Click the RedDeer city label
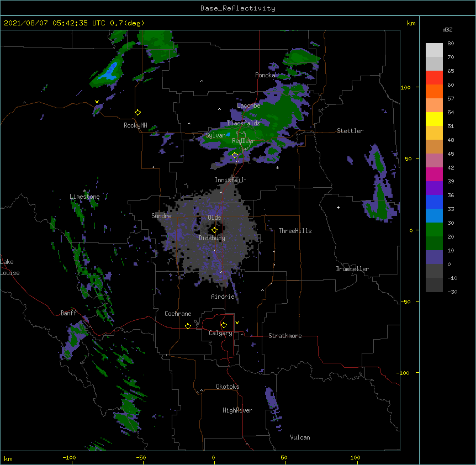Screen dimensions: 476x465 [244, 141]
